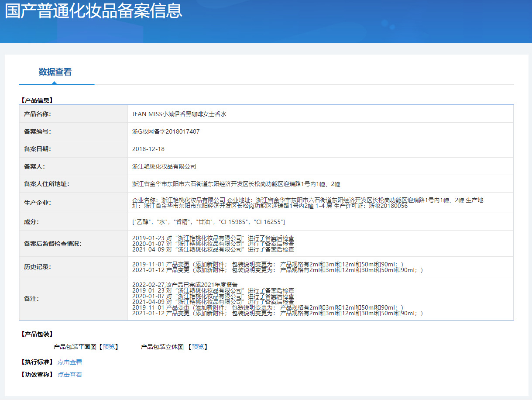The image size is (532, 400).
Task: Click the 成分 row label
Action: pyautogui.click(x=31, y=222)
